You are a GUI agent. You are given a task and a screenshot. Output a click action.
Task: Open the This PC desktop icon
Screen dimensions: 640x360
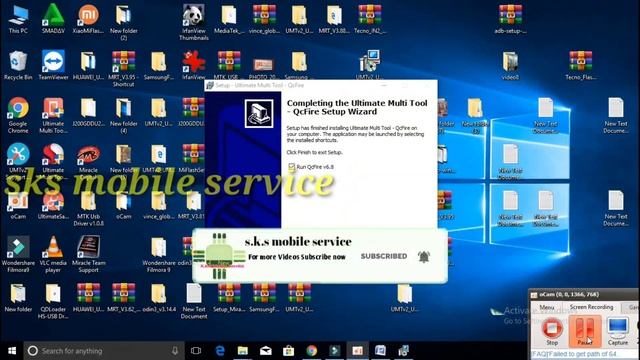pyautogui.click(x=18, y=19)
